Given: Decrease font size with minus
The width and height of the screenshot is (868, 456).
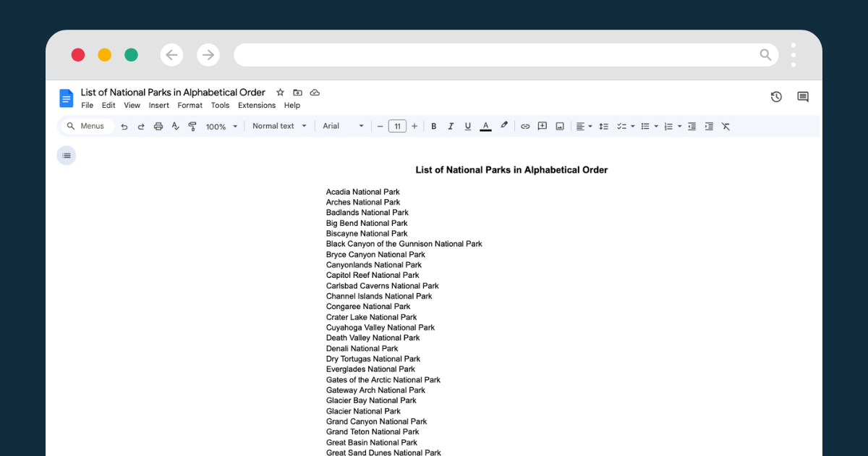Looking at the screenshot, I should pos(380,127).
